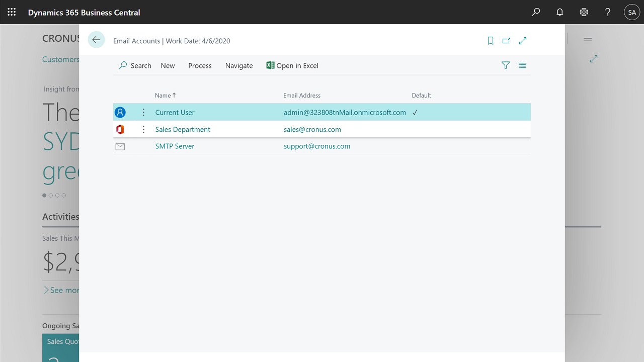Open Sales Quotes tile on background page
This screenshot has height=362, width=644.
point(60,347)
